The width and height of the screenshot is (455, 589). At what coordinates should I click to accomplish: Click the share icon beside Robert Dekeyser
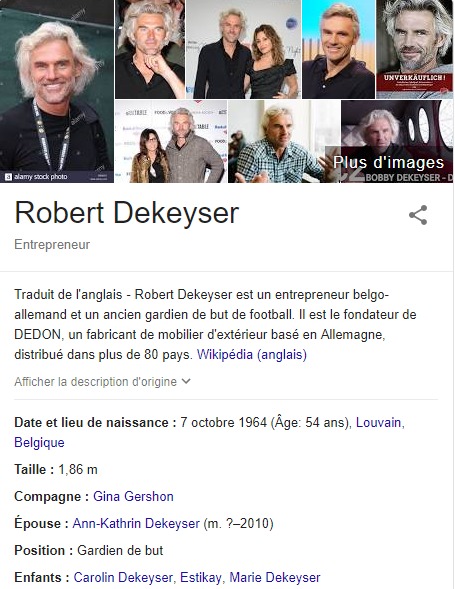418,215
